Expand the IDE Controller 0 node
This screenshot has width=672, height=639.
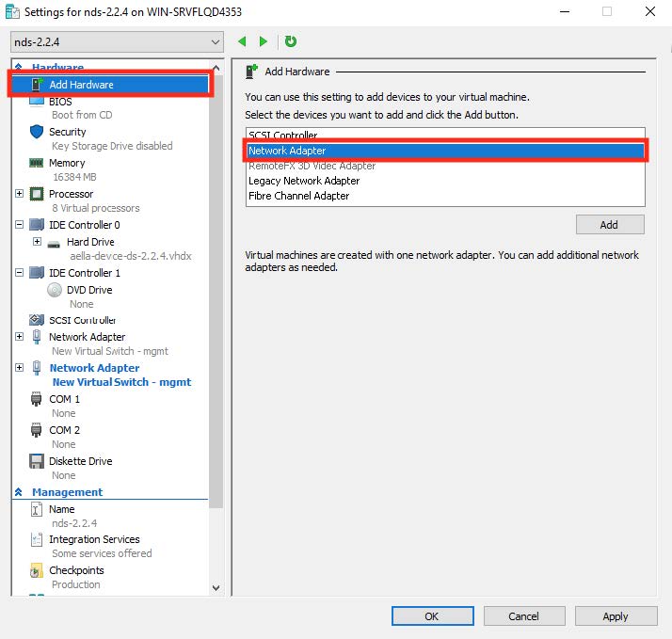pos(20,225)
